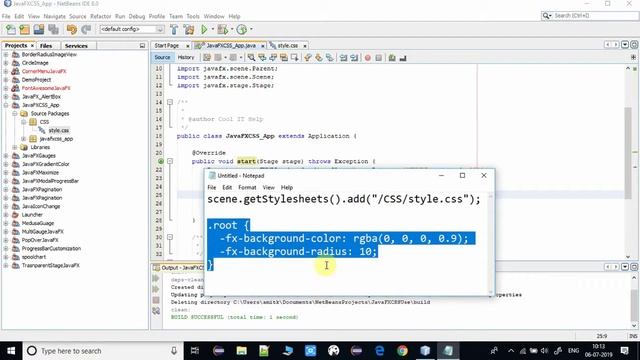Click the Shift Line Left editor icon
Viewport: 640px width, 360px height.
click(x=343, y=58)
